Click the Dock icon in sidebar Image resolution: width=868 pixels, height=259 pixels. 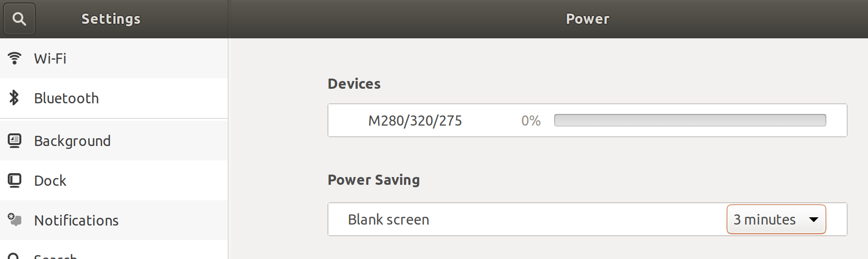15,180
